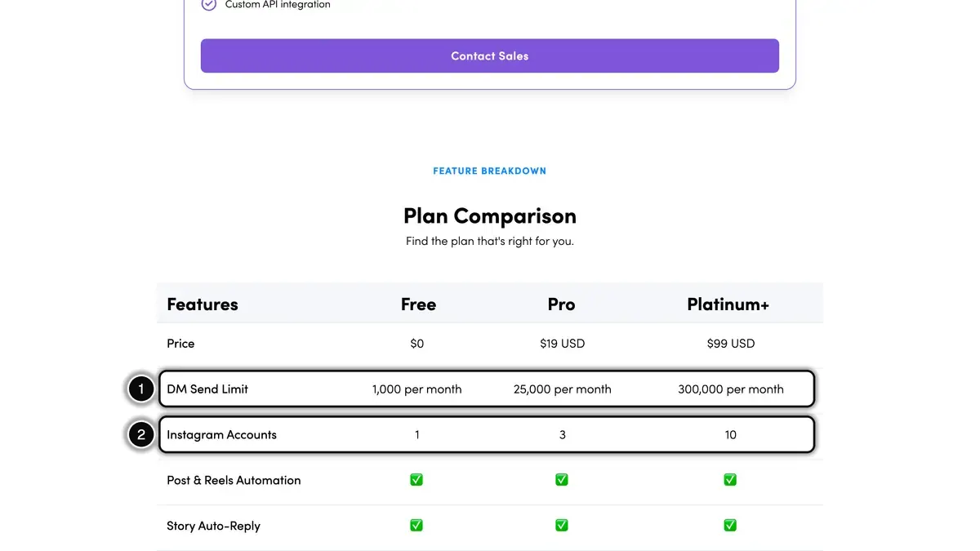Click the "1,000 per month" cell

[417, 389]
